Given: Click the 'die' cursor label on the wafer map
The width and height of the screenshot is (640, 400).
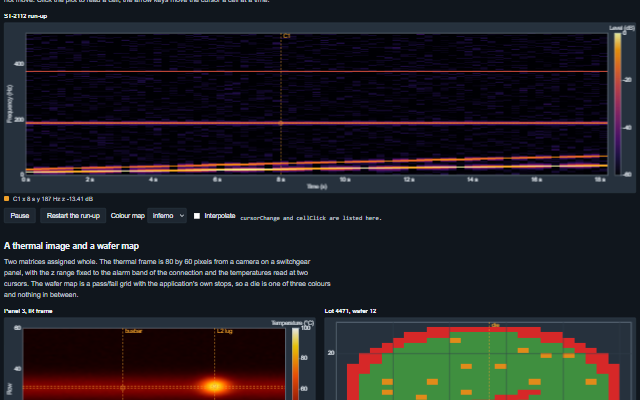Looking at the screenshot, I should pyautogui.click(x=496, y=325).
